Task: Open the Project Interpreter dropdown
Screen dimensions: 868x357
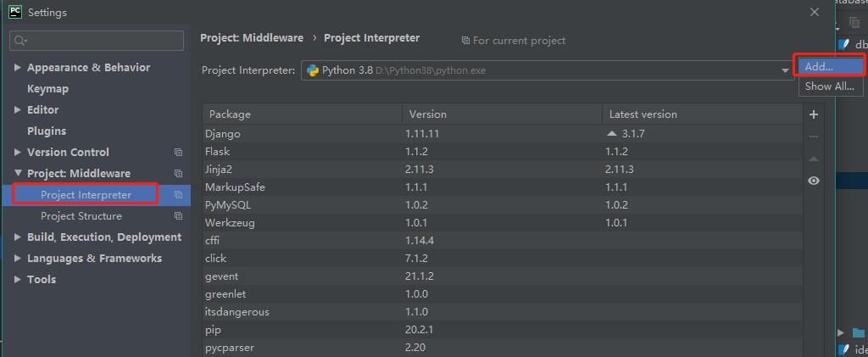Action: [786, 70]
